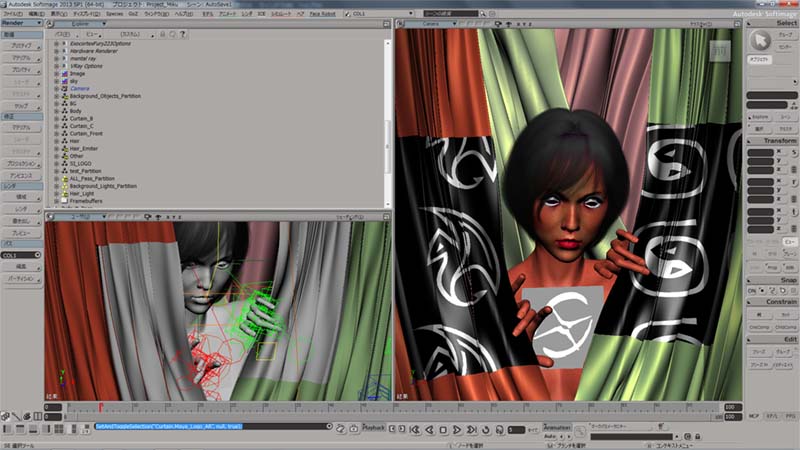Click the red timeline playhead marker
Screen dimensions: 800x450
pyautogui.click(x=101, y=407)
